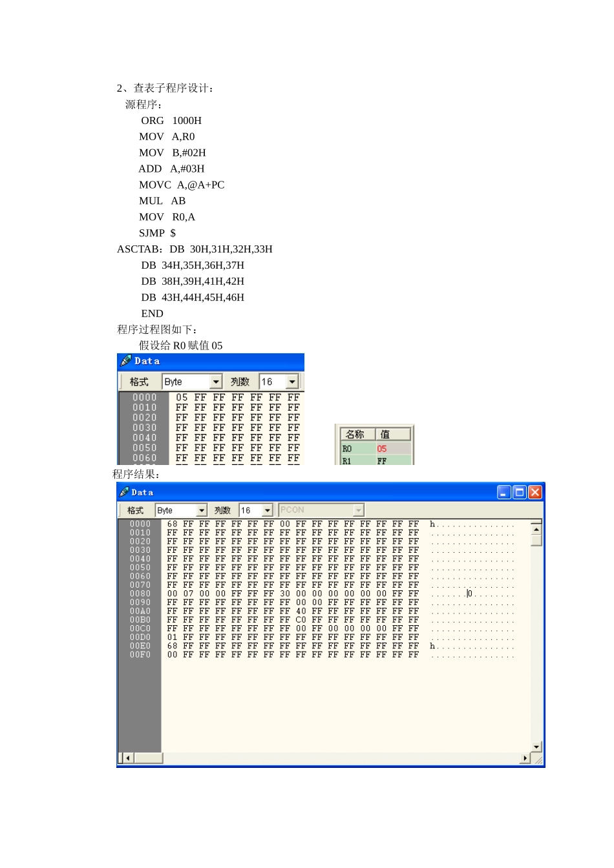
Task: Click the pen icon in upper Data title bar
Action: (x=125, y=360)
